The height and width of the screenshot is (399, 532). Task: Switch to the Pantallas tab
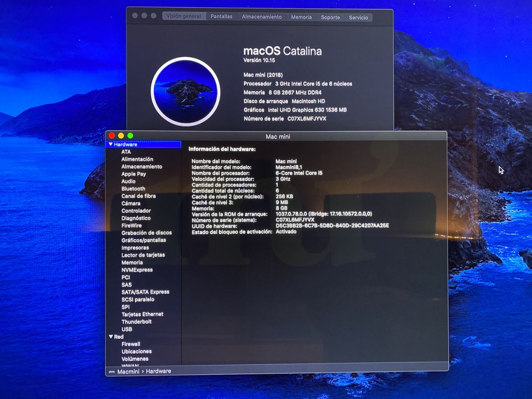221,17
